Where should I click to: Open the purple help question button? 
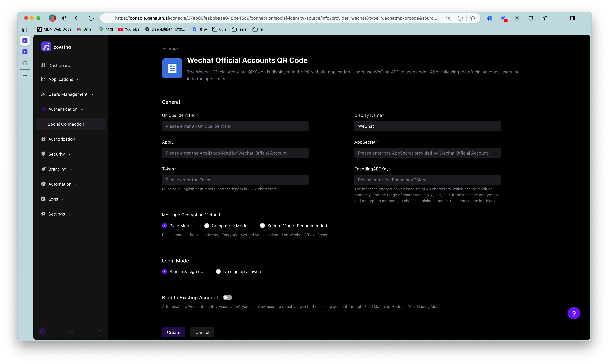click(574, 313)
